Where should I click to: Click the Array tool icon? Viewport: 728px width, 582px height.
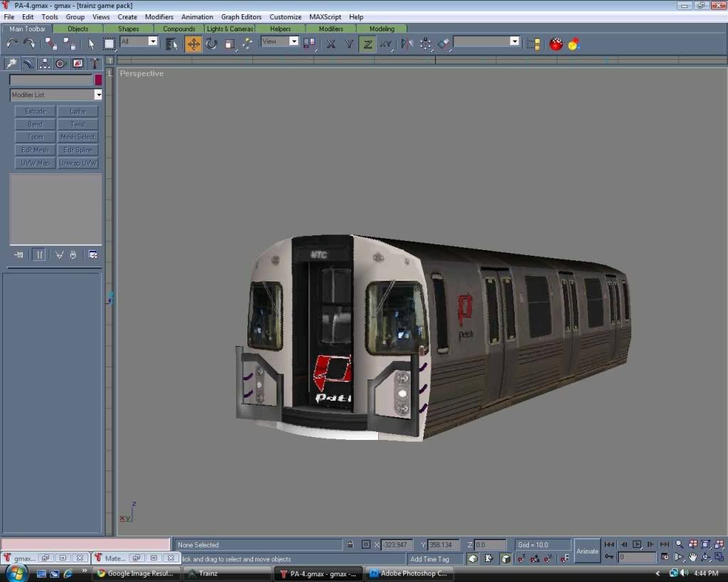pos(425,44)
